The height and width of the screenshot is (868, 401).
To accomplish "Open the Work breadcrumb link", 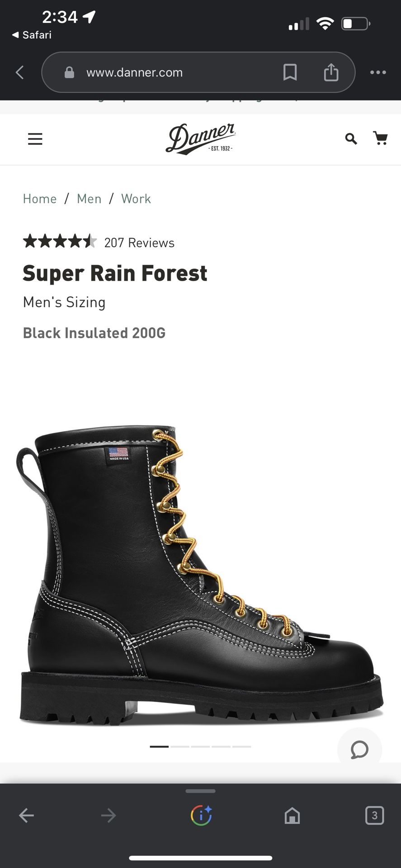I will pyautogui.click(x=136, y=199).
